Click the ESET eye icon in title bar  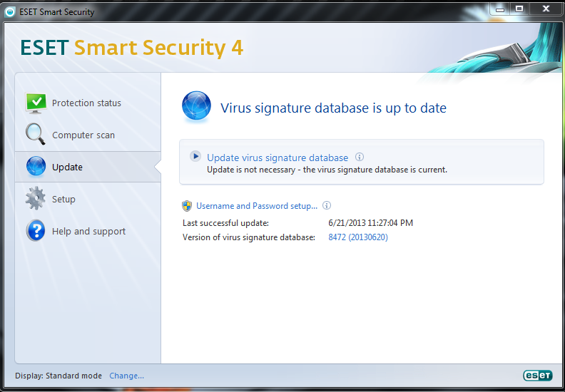coord(10,12)
